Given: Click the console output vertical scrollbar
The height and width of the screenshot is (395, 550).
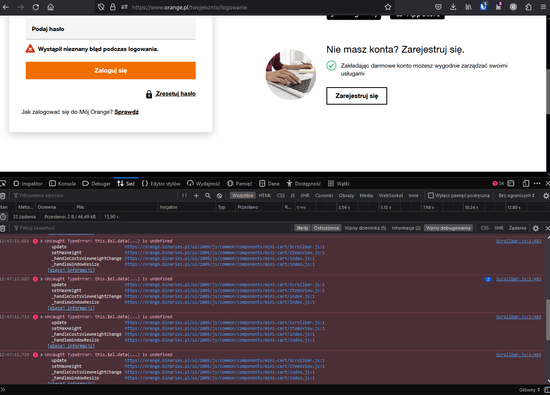Looking at the screenshot, I should (548, 319).
